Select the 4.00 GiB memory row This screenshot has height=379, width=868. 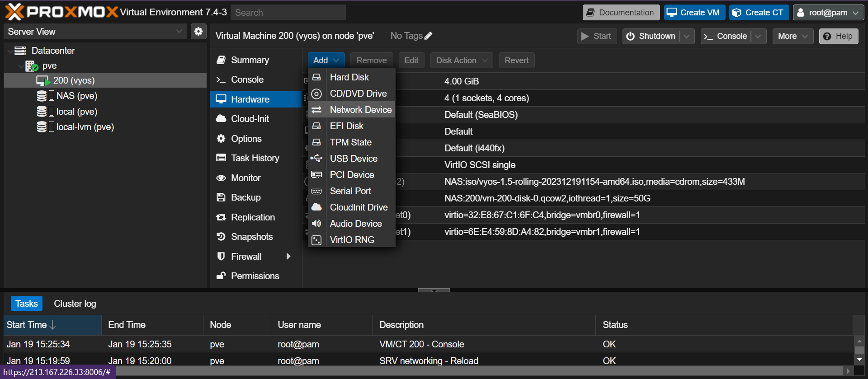(x=583, y=81)
